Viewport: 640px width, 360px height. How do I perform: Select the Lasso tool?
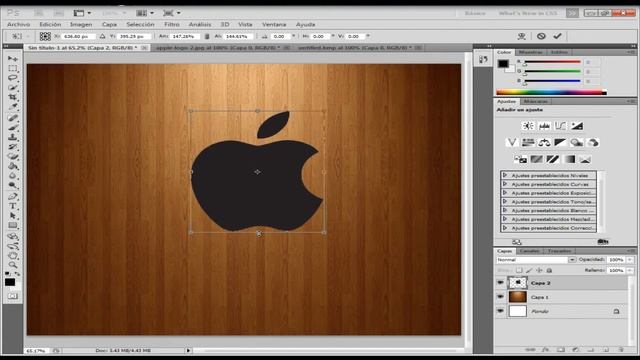coord(13,78)
